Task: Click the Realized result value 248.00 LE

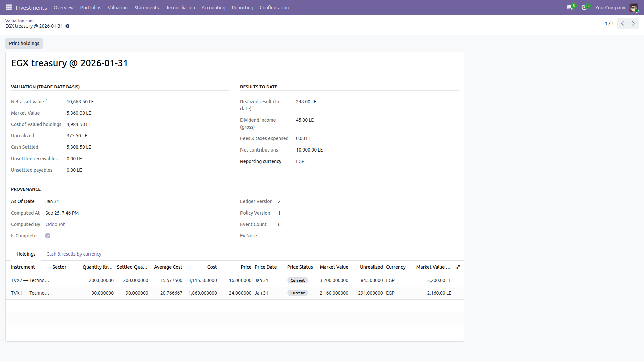Action: (x=306, y=102)
